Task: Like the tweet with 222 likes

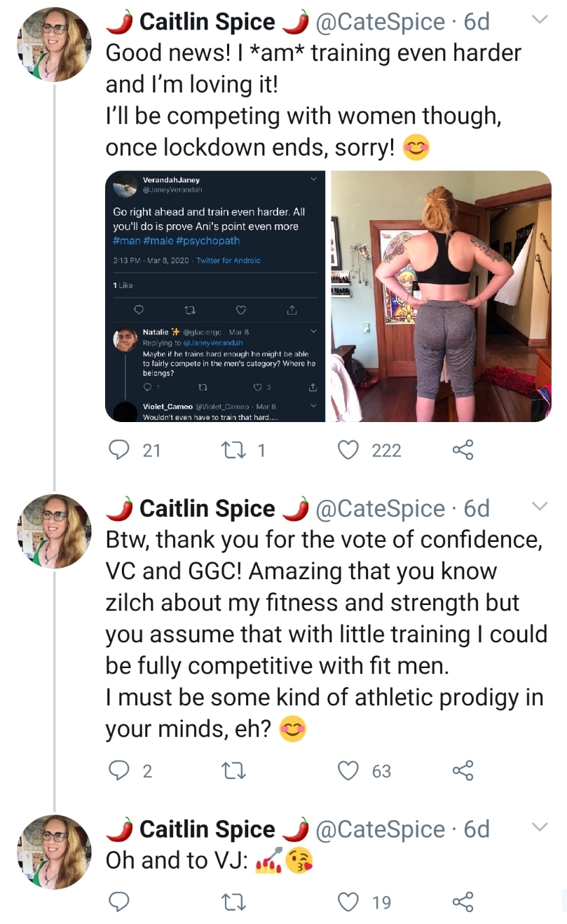Action: (x=348, y=450)
